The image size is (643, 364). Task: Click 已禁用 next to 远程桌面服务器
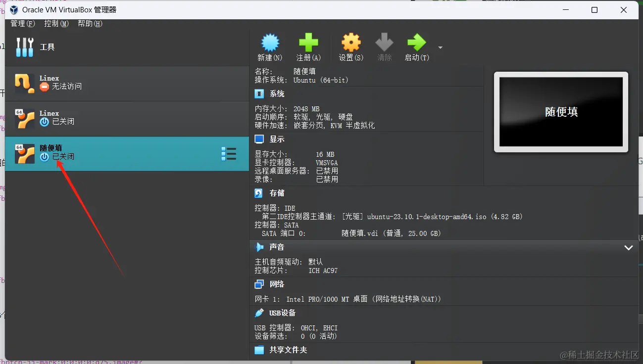point(327,171)
